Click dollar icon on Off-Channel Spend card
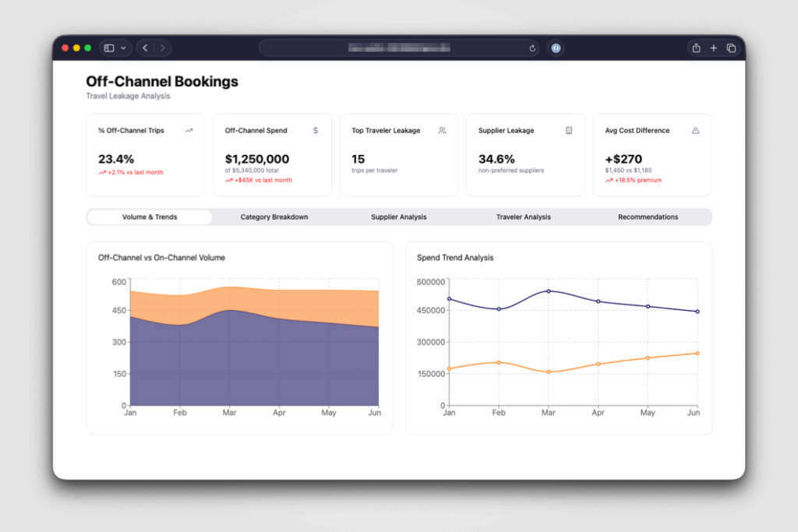The image size is (798, 532). pos(316,131)
